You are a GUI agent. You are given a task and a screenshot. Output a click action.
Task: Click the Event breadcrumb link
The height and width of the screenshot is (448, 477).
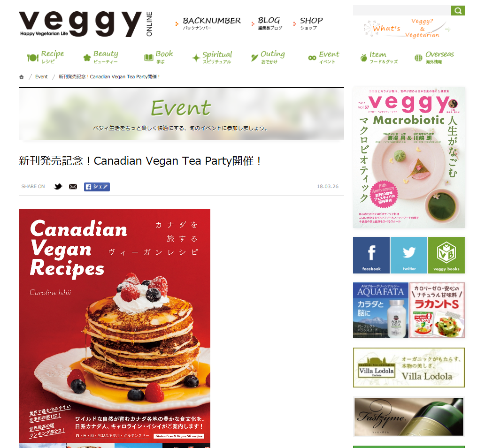[41, 76]
